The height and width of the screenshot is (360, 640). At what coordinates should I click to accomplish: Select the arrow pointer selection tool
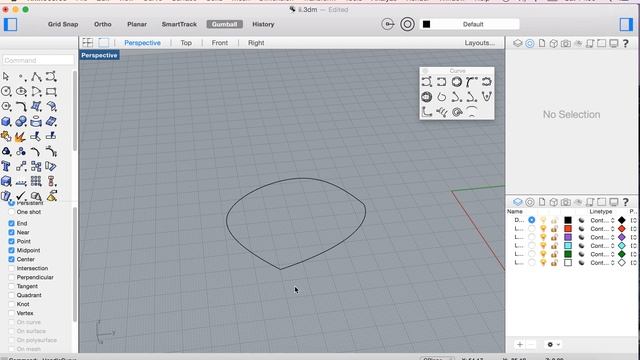(6, 76)
